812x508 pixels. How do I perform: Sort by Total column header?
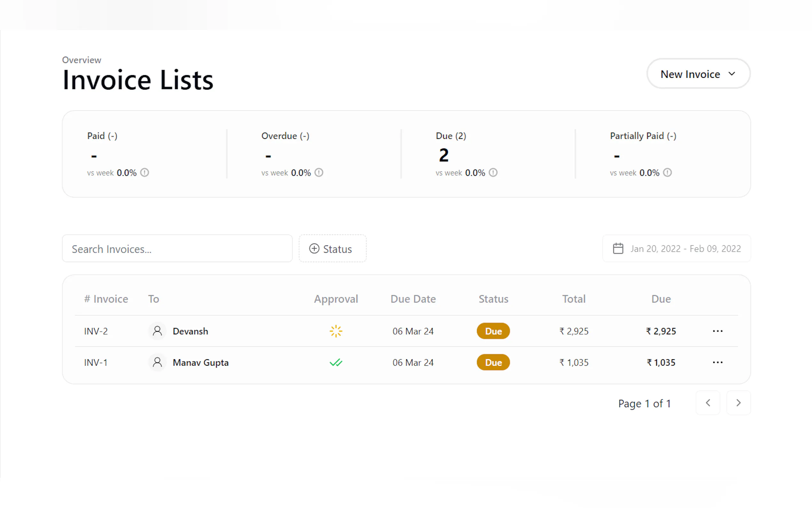point(574,299)
